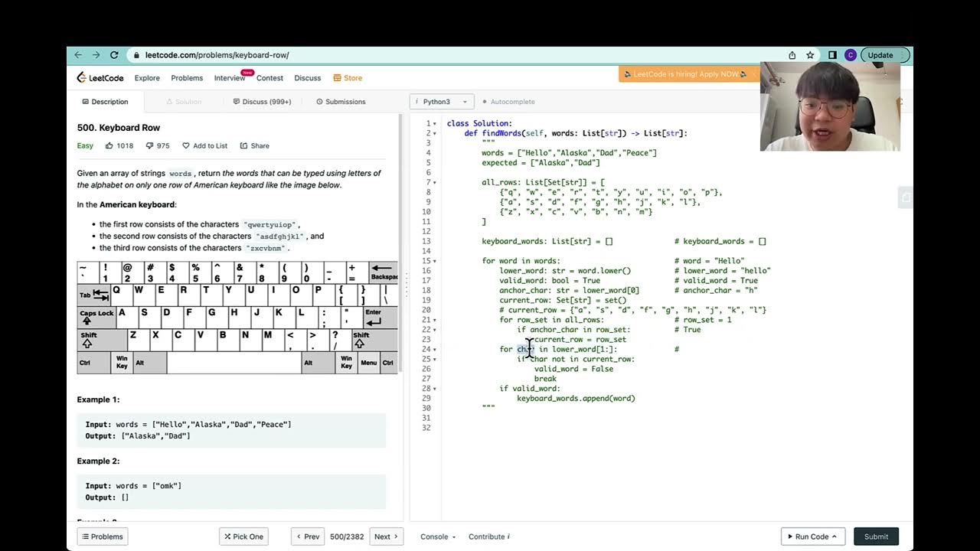
Task: Reload the page with the refresh icon
Action: 114,55
